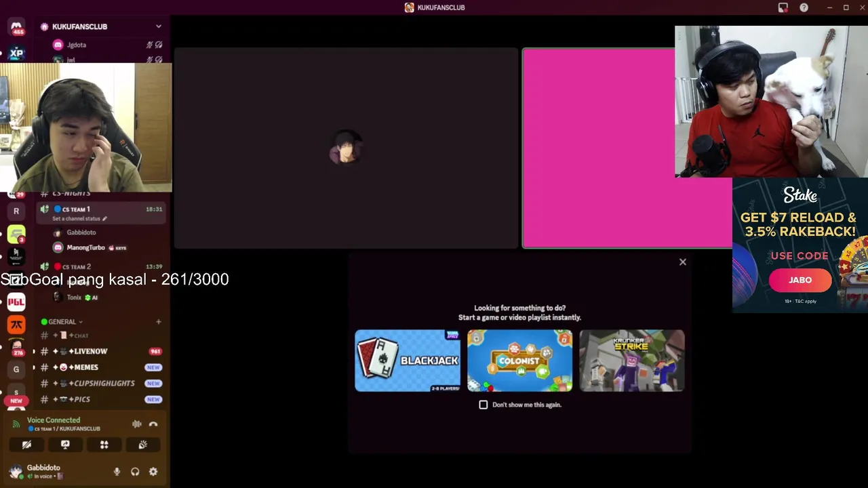
Task: Launch the Krunker Strike activity
Action: [x=632, y=361]
